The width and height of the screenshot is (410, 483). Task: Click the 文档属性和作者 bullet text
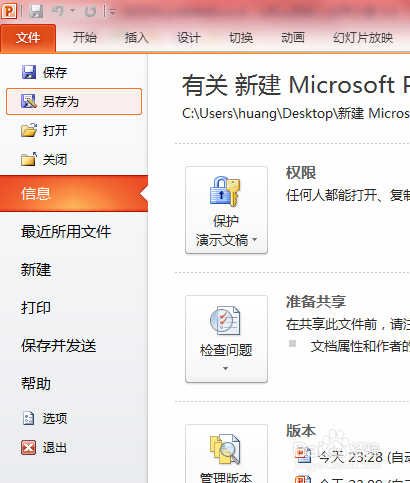(x=360, y=347)
